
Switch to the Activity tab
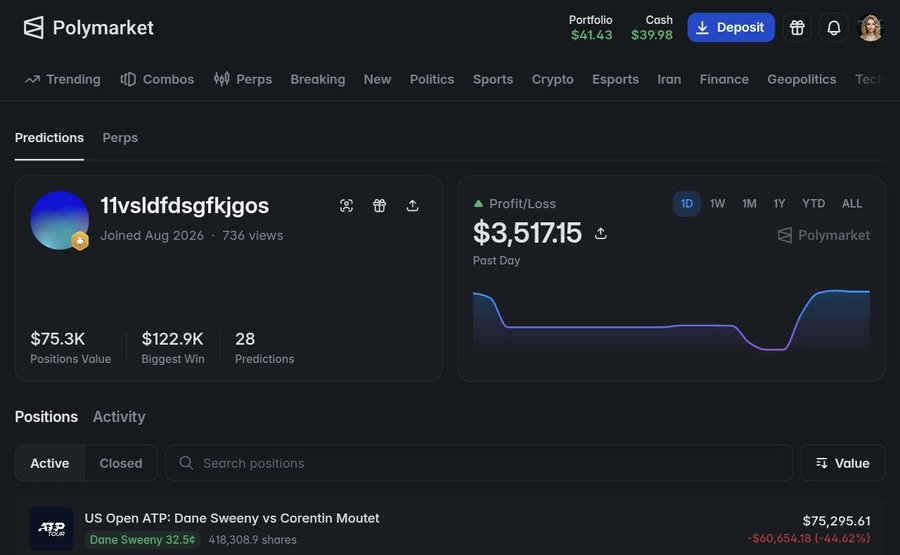point(119,417)
